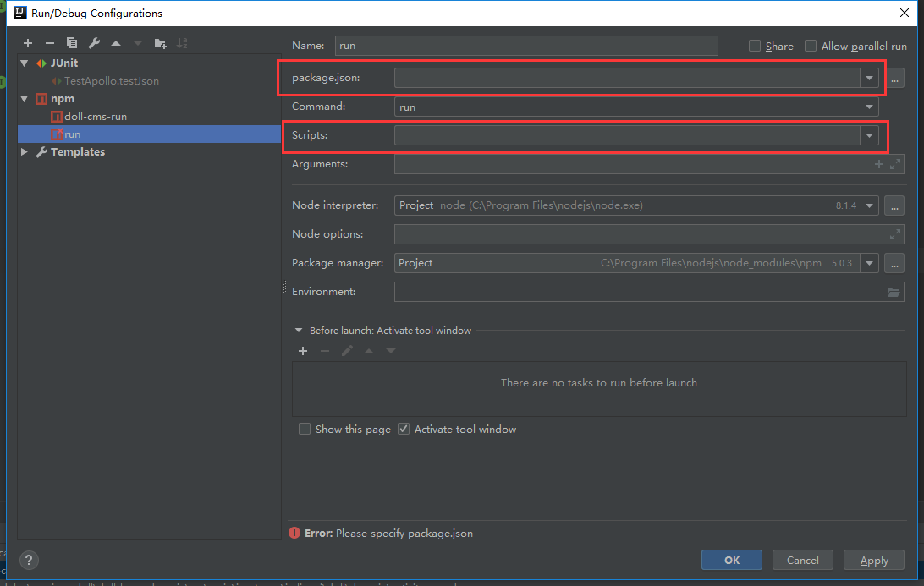The height and width of the screenshot is (586, 924).
Task: Create new folder for configurations
Action: [160, 43]
